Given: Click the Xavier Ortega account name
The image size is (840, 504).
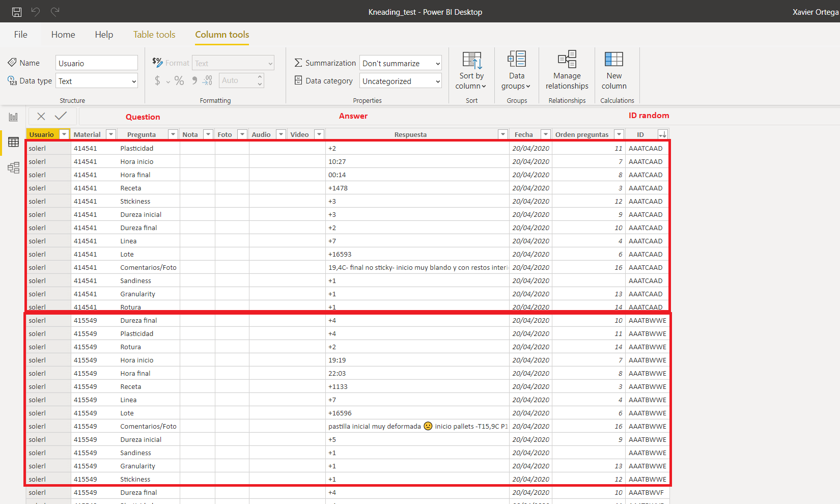Looking at the screenshot, I should pos(816,12).
